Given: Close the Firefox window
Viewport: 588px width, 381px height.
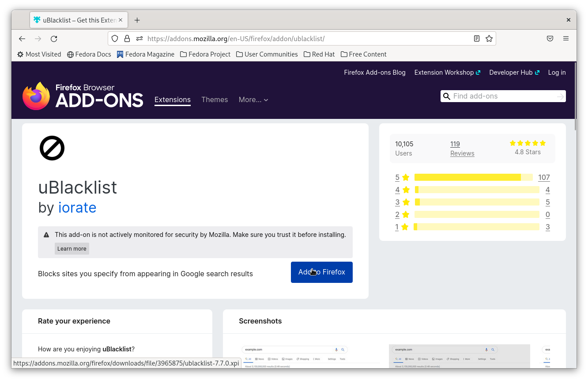Looking at the screenshot, I should pyautogui.click(x=569, y=20).
